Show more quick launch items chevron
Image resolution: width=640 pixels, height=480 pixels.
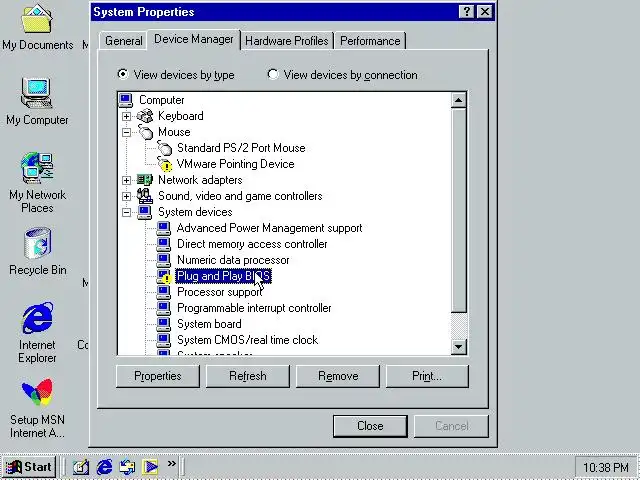[171, 463]
